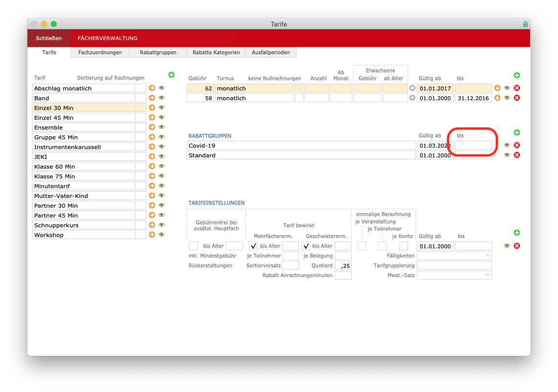Open orange arrow for JEKI
This screenshot has height=392, width=558.
tap(152, 156)
